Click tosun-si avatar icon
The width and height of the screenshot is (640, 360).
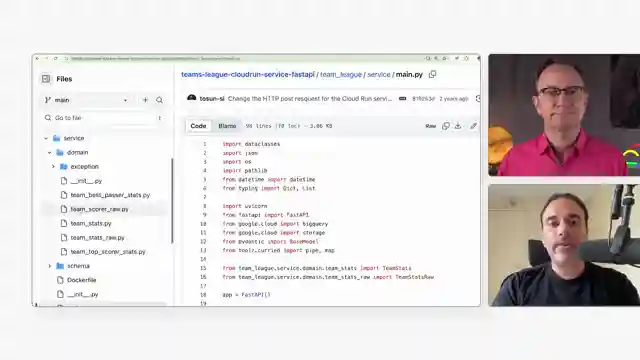point(191,98)
